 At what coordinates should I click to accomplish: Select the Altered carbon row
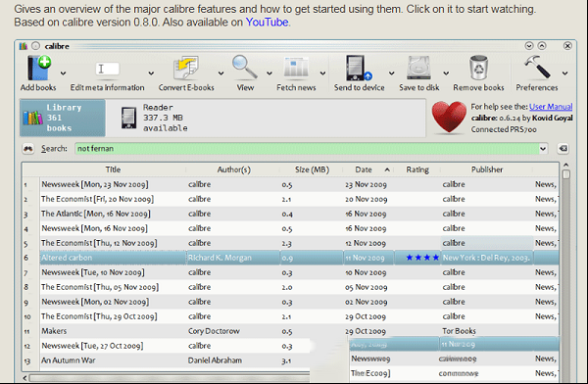pyautogui.click(x=299, y=258)
